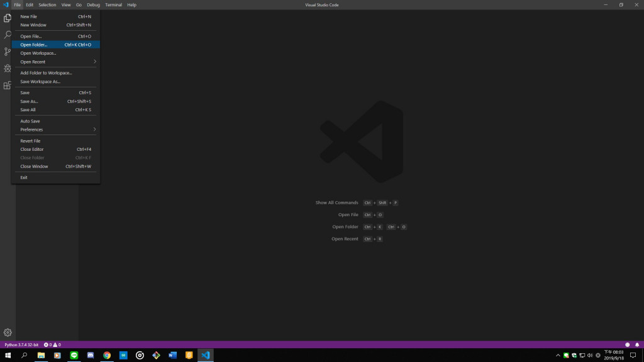Screen dimensions: 644x362
Task: Click the Visual Studio Code taskbar icon
Action: pyautogui.click(x=206, y=356)
